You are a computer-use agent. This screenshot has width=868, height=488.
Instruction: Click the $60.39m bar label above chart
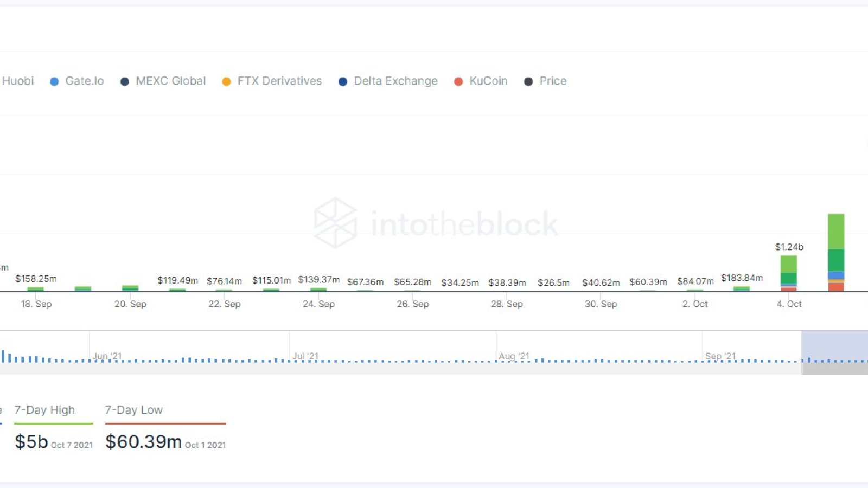tap(648, 282)
